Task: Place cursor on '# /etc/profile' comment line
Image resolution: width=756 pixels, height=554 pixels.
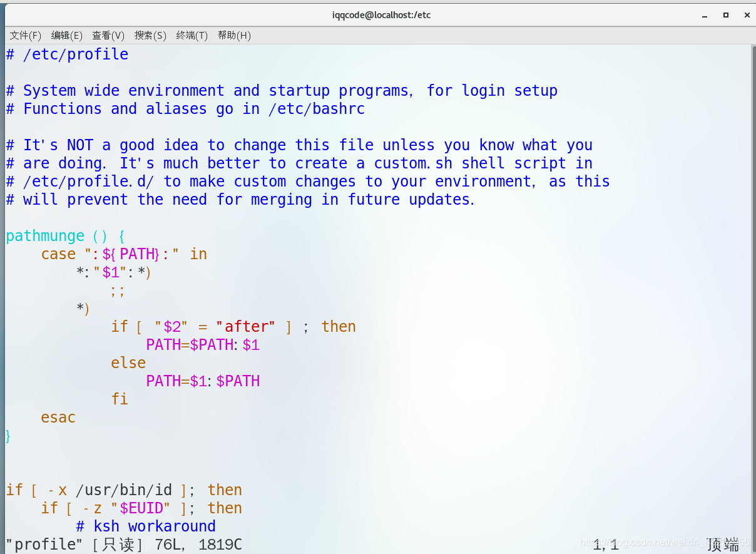Action: (x=67, y=54)
